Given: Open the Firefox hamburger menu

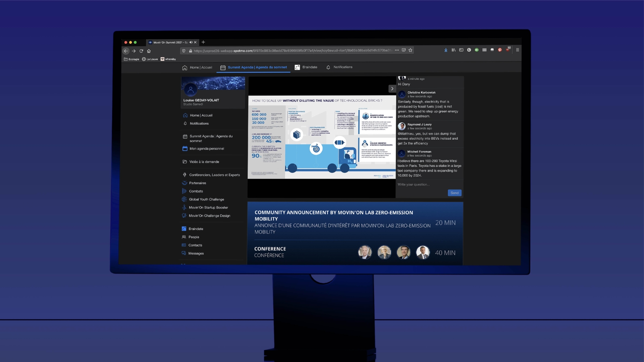Looking at the screenshot, I should 517,50.
